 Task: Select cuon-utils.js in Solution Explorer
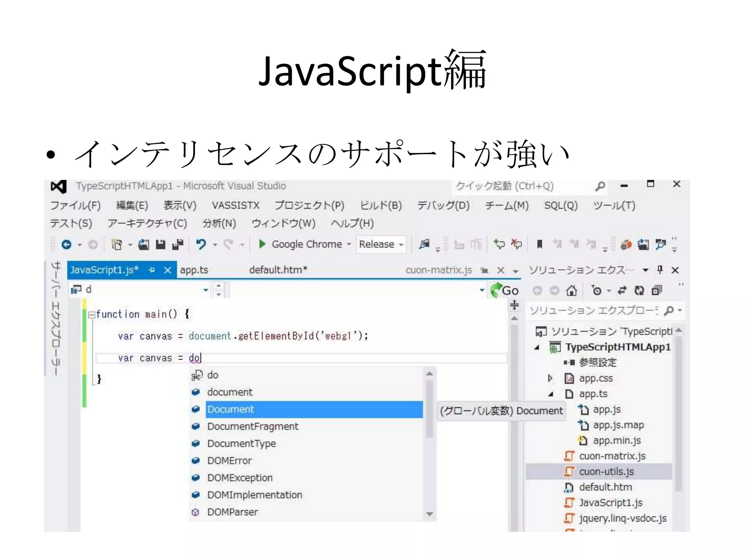pyautogui.click(x=607, y=472)
